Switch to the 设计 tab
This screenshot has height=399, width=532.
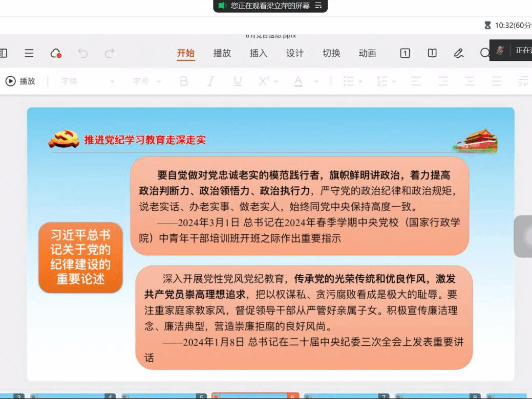295,53
